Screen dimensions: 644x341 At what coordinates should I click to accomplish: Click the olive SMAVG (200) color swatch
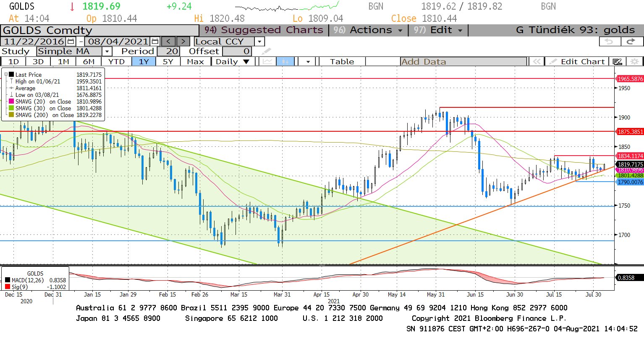tap(12, 115)
